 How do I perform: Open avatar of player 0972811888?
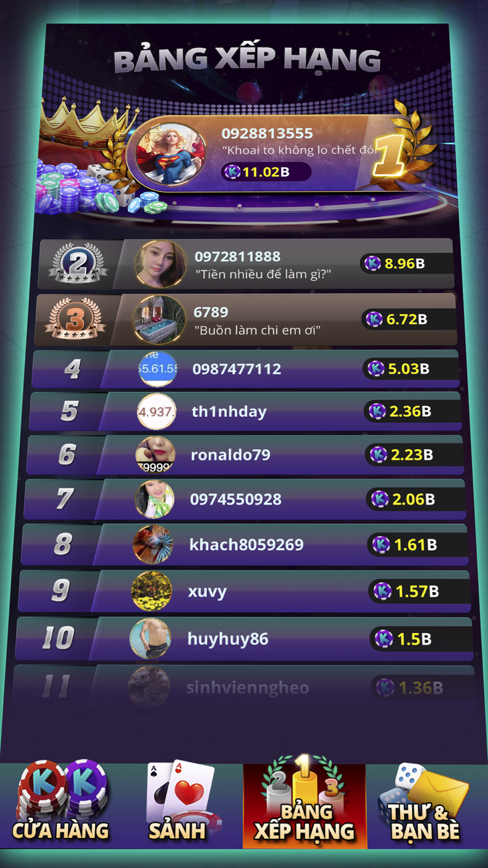(x=161, y=264)
